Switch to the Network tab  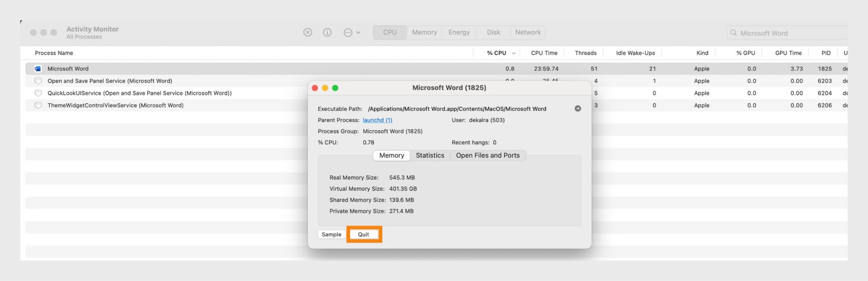(x=528, y=33)
